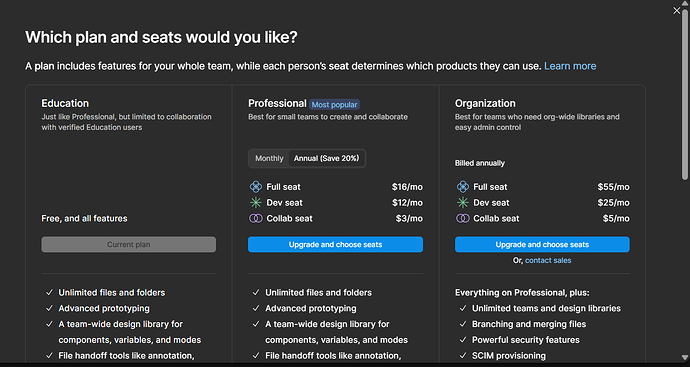Switch billing to Monthly
The image size is (690, 367).
point(269,158)
